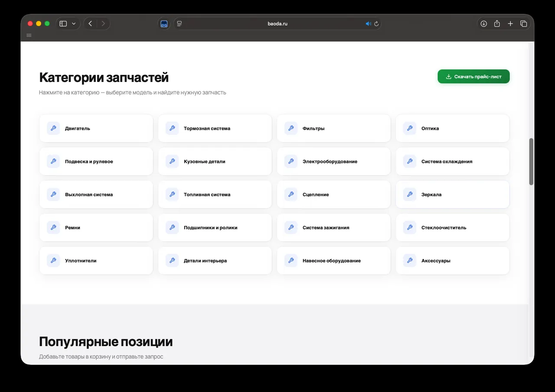
Task: Click the wrench icon beside Стеклоочиститель
Action: (x=410, y=227)
